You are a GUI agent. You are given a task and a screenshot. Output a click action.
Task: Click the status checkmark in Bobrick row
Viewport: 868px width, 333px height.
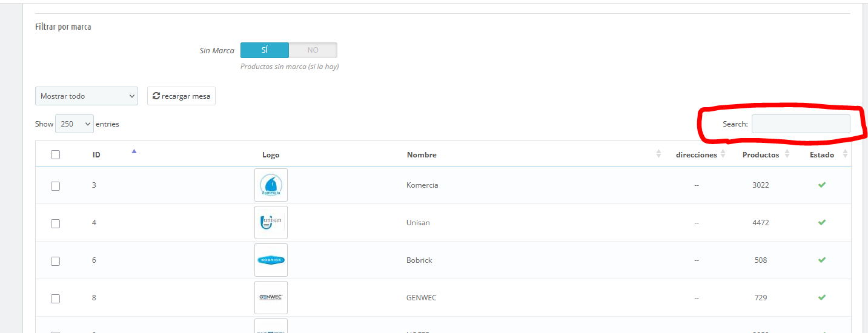click(x=821, y=260)
